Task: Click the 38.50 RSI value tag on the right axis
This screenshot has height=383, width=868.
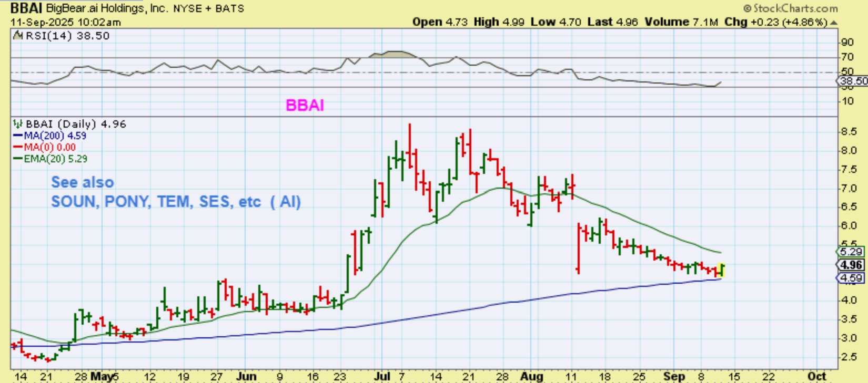Action: pyautogui.click(x=852, y=81)
